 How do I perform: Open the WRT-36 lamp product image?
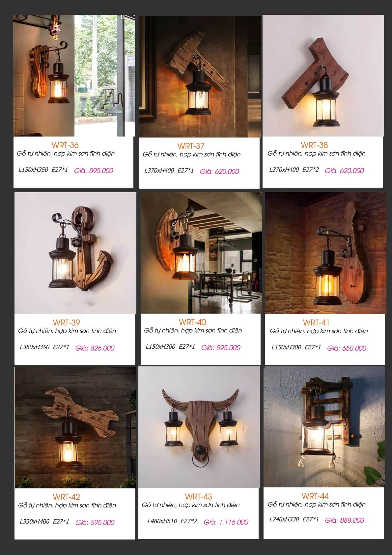pyautogui.click(x=74, y=76)
